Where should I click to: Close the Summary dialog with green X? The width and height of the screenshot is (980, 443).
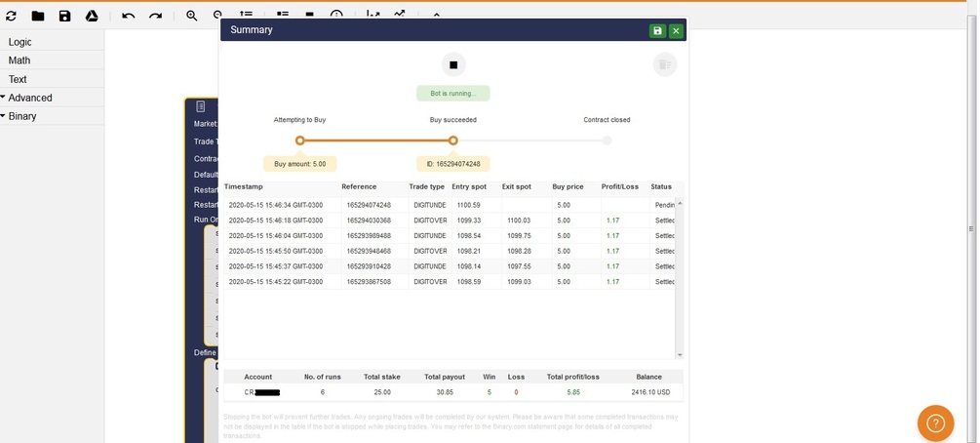point(676,30)
